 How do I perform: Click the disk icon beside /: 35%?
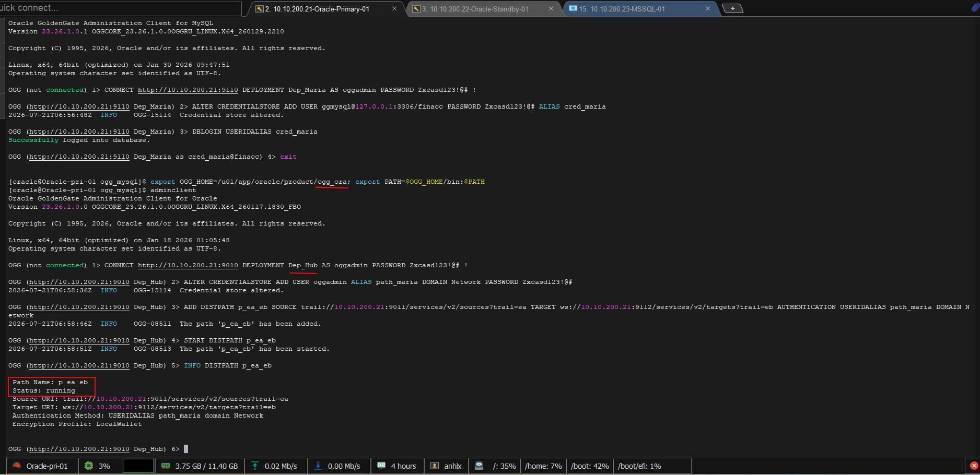(x=479, y=466)
